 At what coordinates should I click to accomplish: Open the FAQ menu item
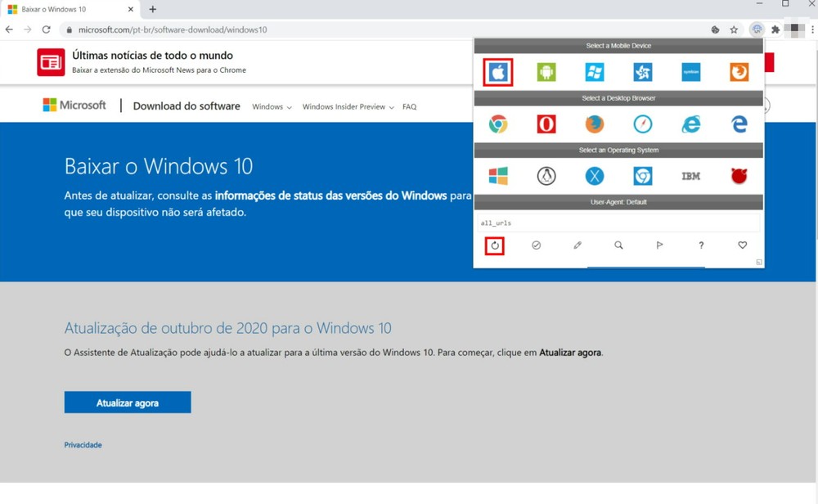coord(409,106)
